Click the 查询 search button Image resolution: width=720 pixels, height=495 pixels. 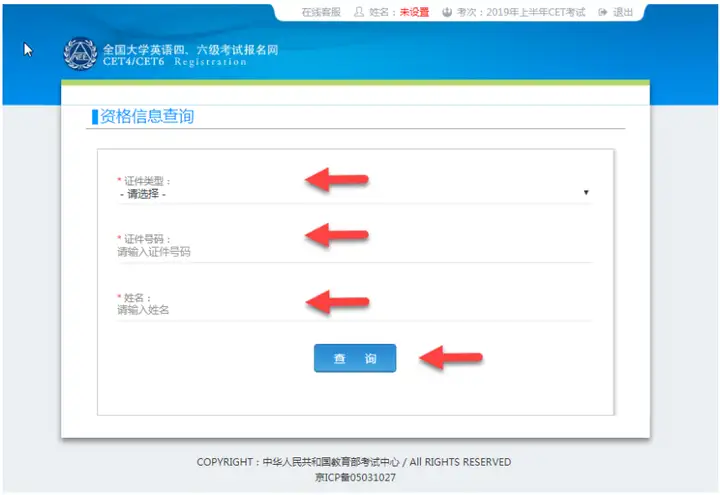(355, 358)
